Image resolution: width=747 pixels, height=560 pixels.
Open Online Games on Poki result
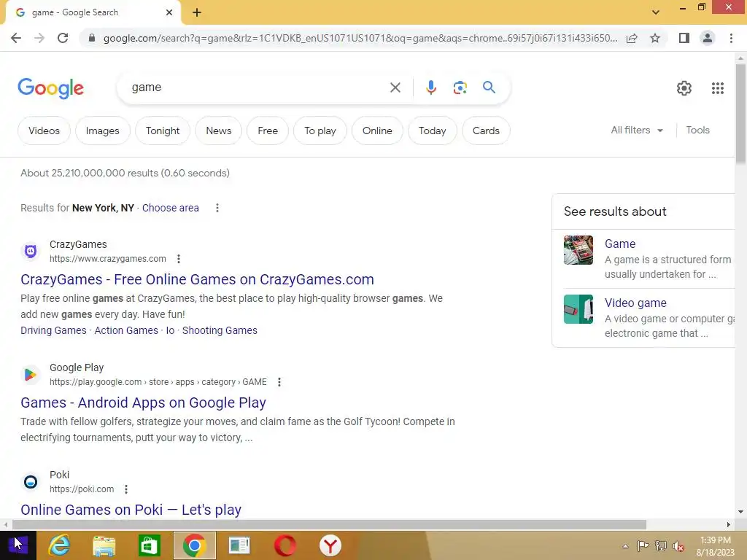(x=131, y=510)
